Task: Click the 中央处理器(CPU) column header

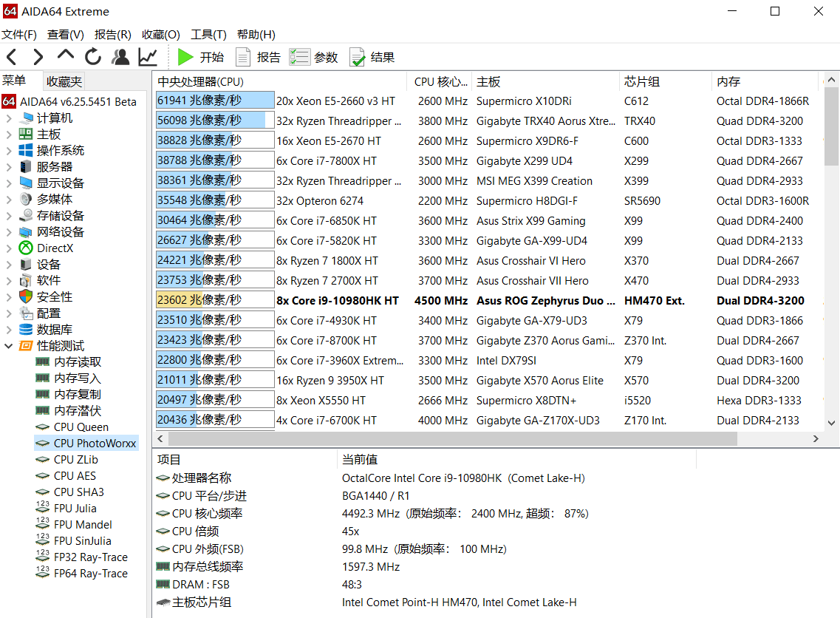Action: pos(201,81)
